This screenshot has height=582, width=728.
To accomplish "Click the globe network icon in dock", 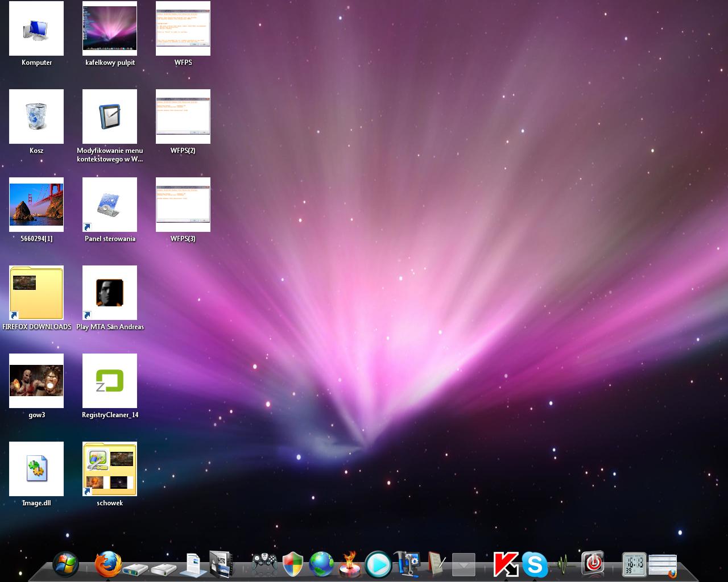I will pos(321,564).
